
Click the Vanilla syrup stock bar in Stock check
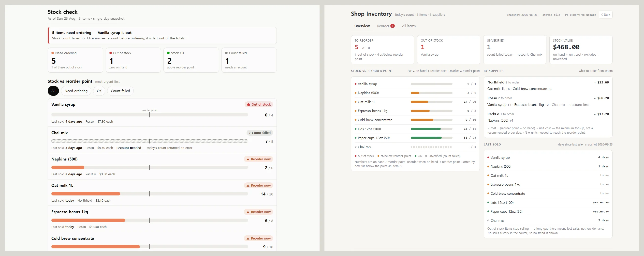tap(149, 115)
